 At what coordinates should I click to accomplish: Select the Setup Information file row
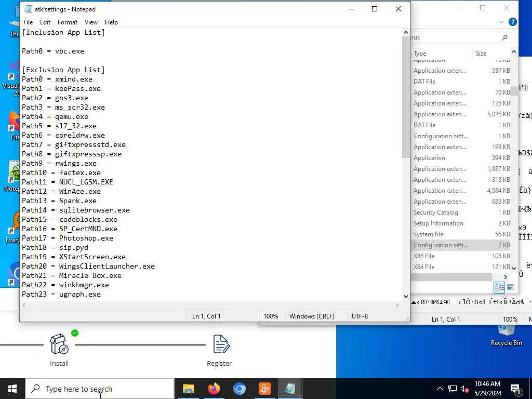(461, 223)
